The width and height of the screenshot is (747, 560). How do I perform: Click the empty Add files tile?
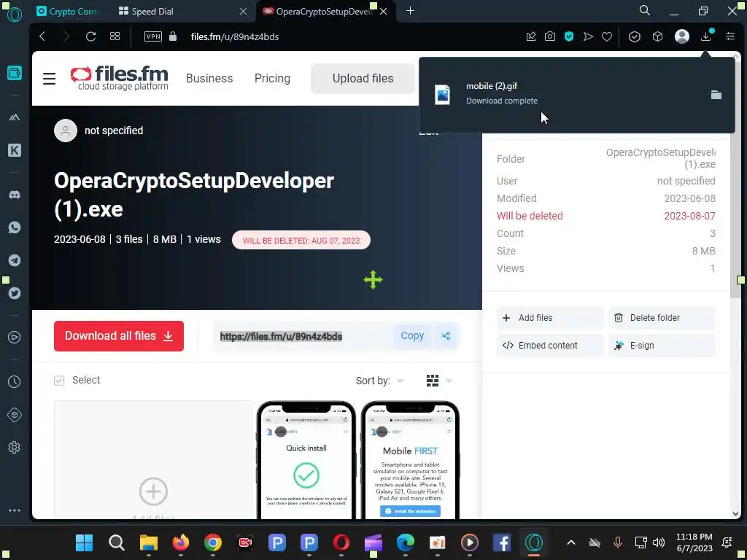coord(153,460)
